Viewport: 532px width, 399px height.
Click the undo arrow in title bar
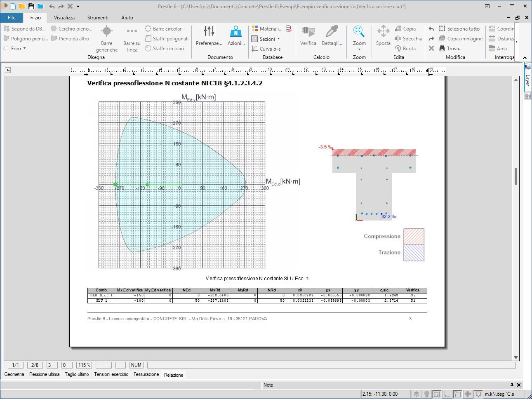(x=52, y=6)
